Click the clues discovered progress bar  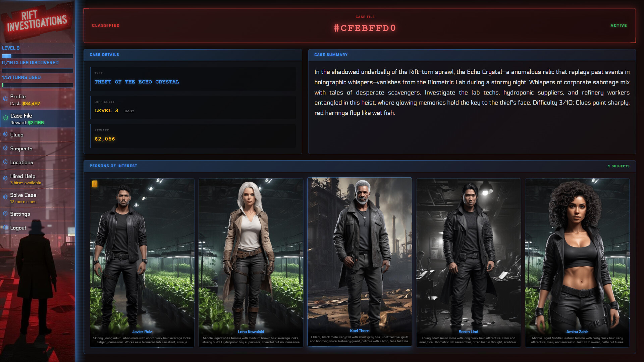coord(37,70)
